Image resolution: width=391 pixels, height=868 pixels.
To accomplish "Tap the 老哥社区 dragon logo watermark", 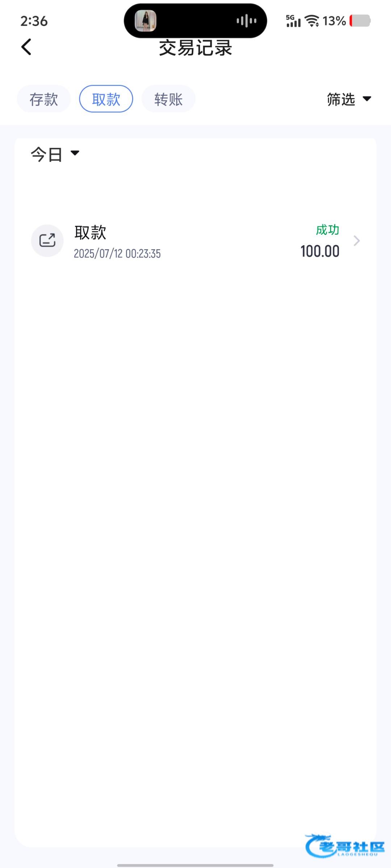I will (344, 846).
